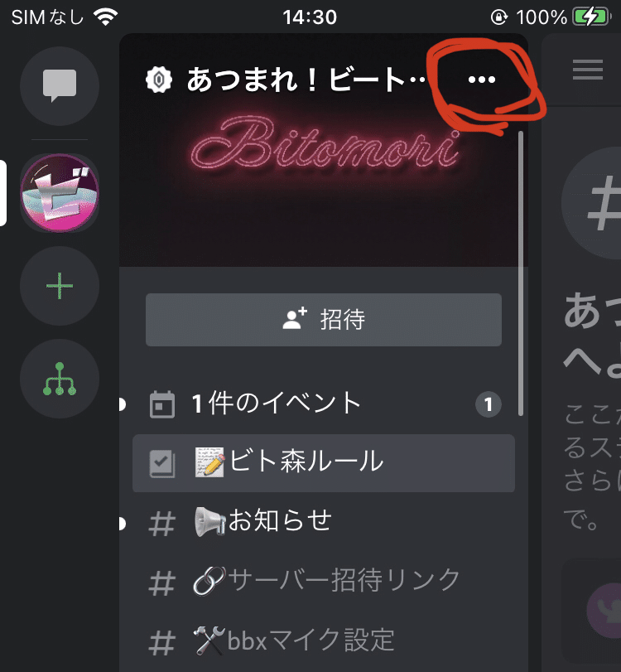Tap the 招待 invite button
The height and width of the screenshot is (672, 621).
point(324,320)
